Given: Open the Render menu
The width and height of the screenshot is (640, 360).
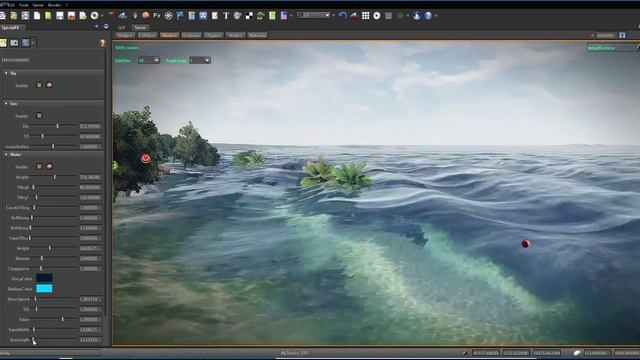Looking at the screenshot, I should point(54,5).
